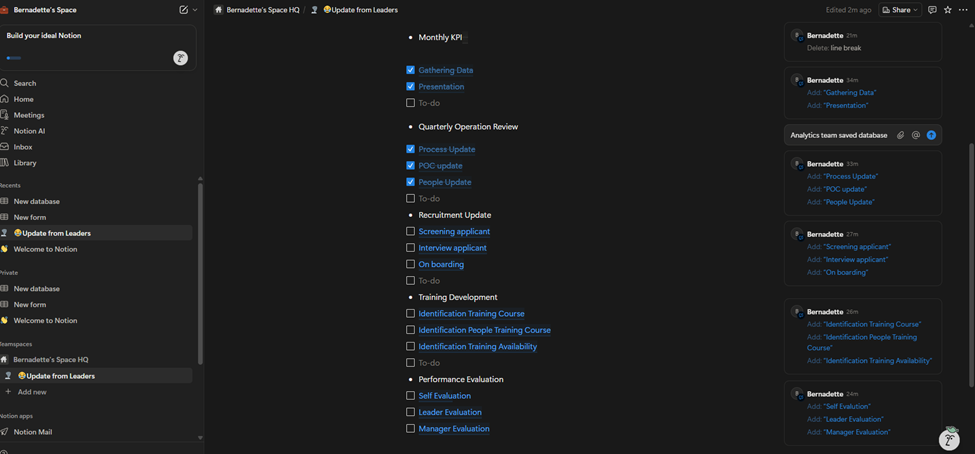Uncheck the POC update checkbox
Image resolution: width=975 pixels, height=454 pixels.
[410, 166]
